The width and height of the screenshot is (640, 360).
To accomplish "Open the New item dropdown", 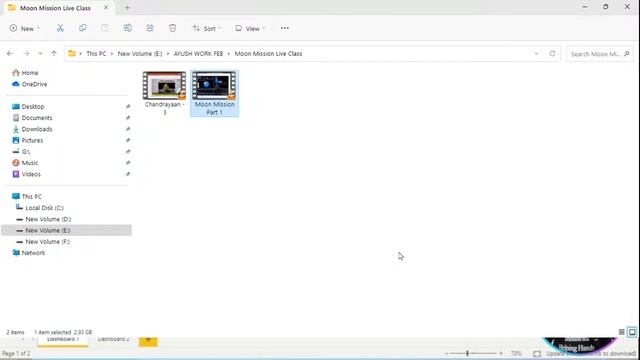I will (24, 28).
